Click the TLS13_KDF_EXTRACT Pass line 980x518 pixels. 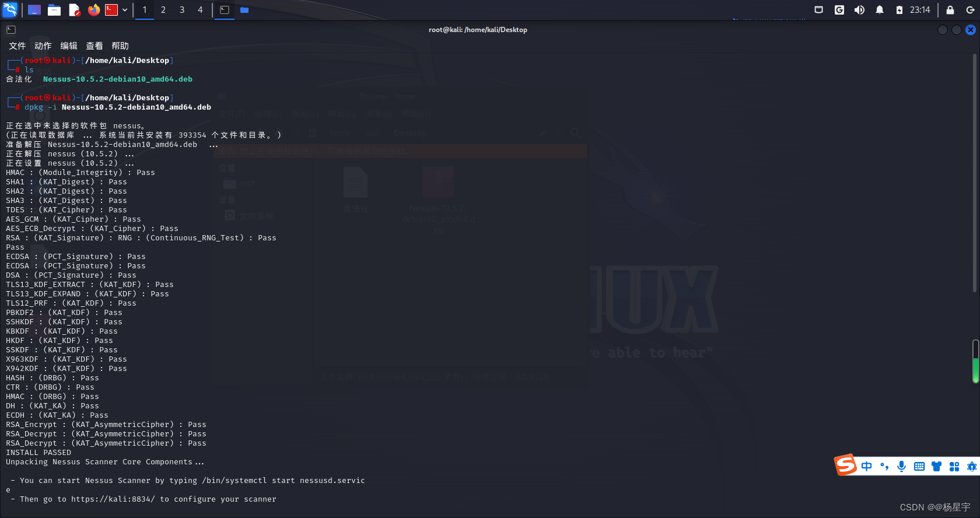90,285
